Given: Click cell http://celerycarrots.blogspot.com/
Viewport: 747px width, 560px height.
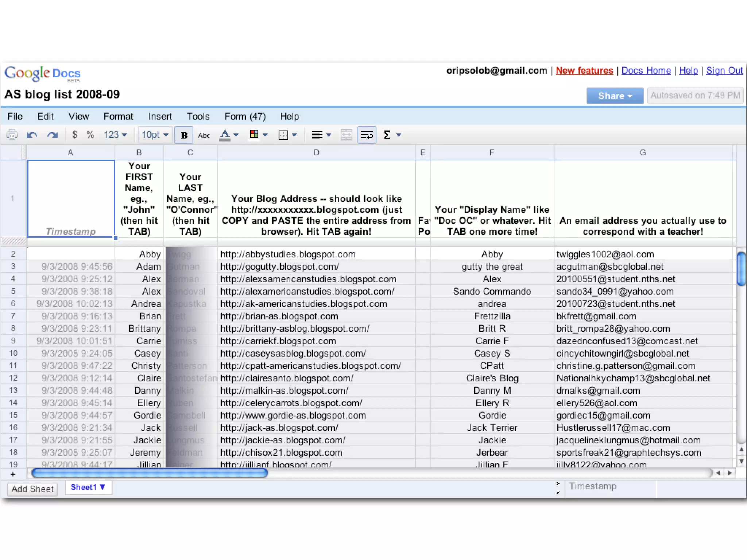Looking at the screenshot, I should point(316,403).
